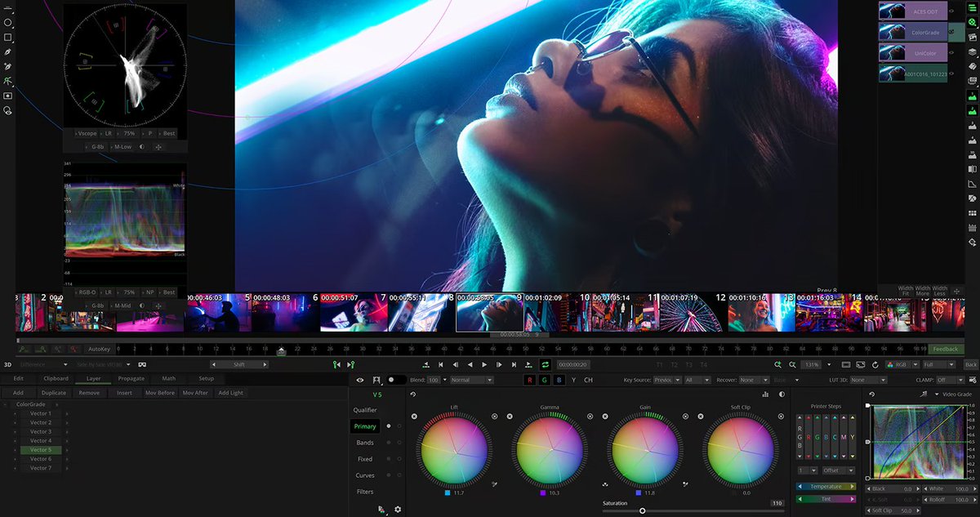980x517 pixels.
Task: Enable the Bands first radio dot
Action: pos(388,443)
